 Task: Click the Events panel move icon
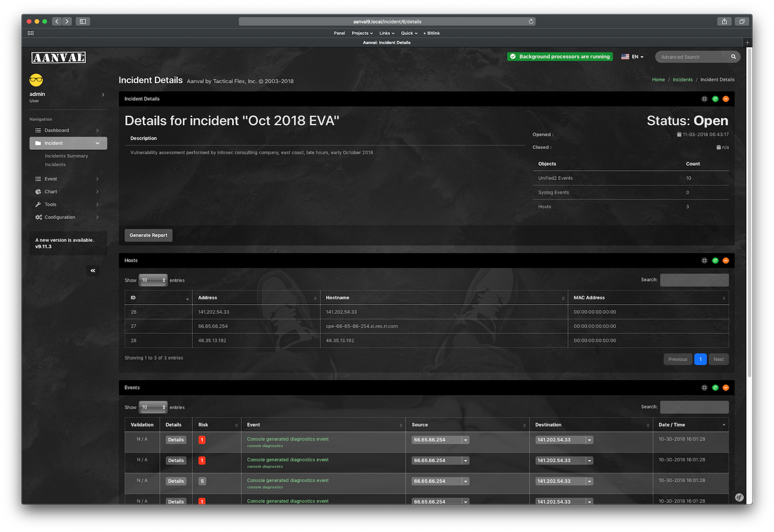(704, 387)
